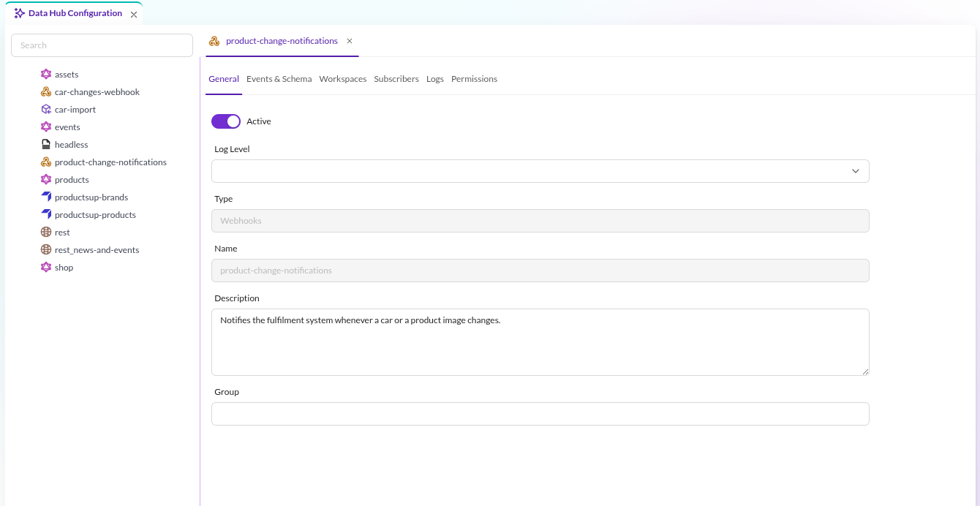View the Logs tab
The width and height of the screenshot is (980, 506).
coord(435,79)
